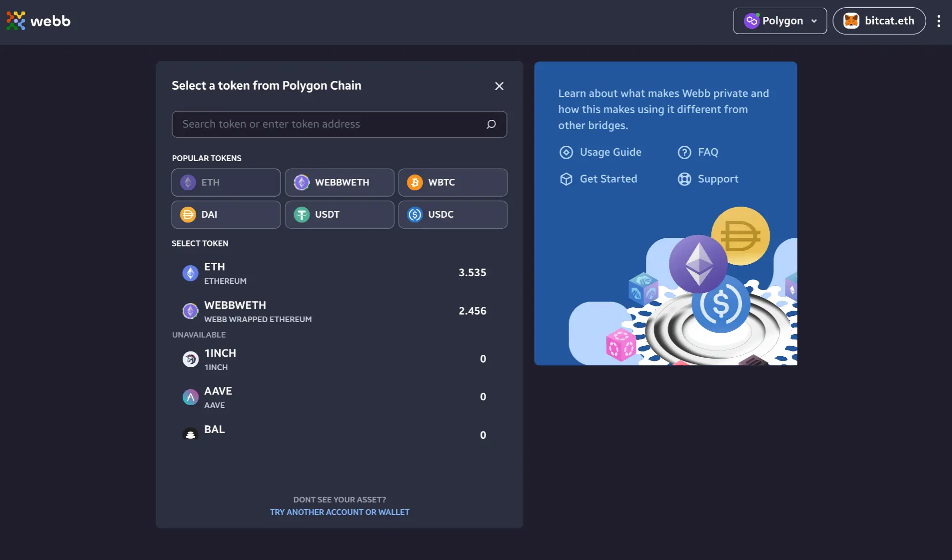Click the USDC dollar icon in chip
The height and width of the screenshot is (560, 952).
point(415,214)
